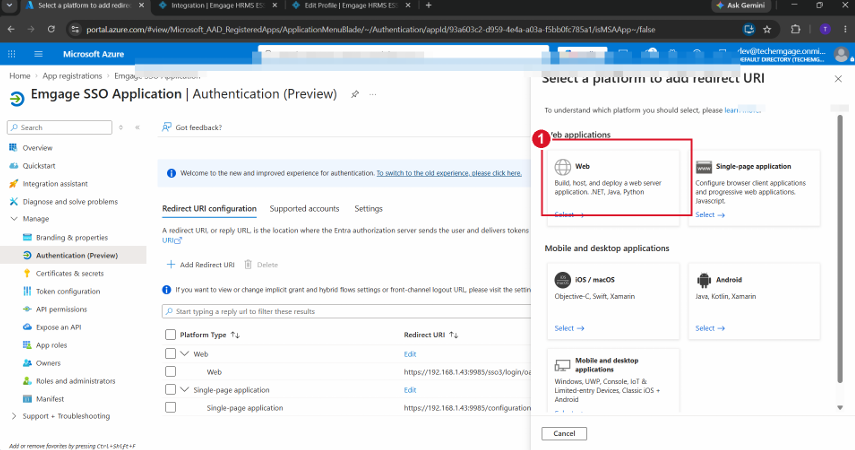Click Select link under Single-page application
Image resolution: width=855 pixels, height=450 pixels.
click(x=710, y=215)
